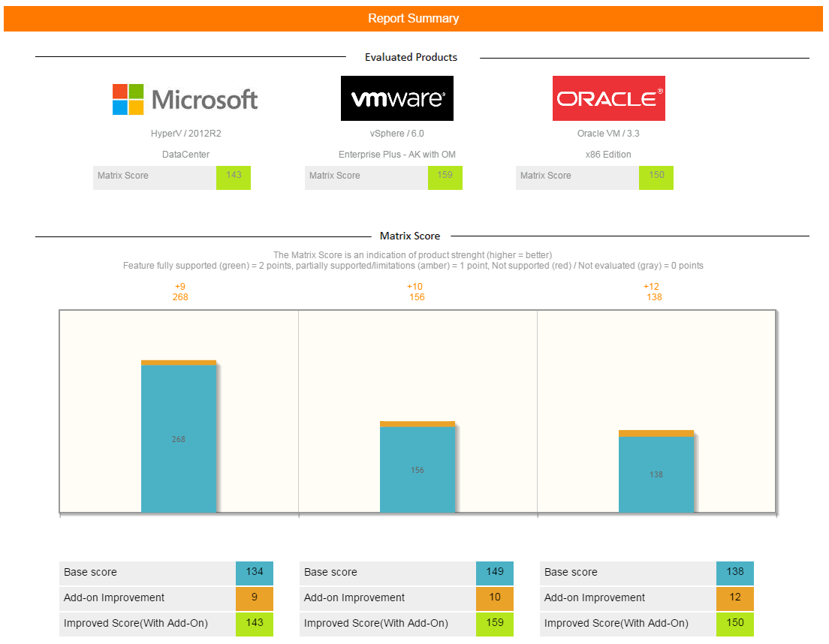Click the 156 value inside the middle blue bar
Image resolution: width=829 pixels, height=644 pixels.
coord(418,470)
